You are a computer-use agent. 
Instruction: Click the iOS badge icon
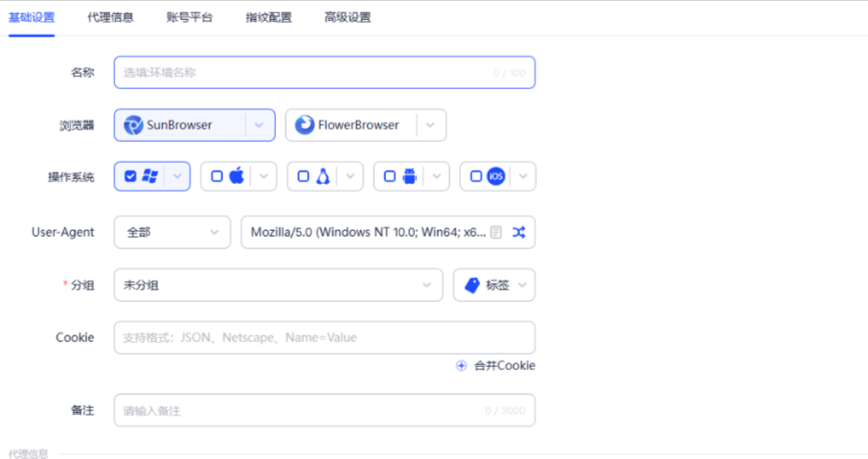pyautogui.click(x=496, y=176)
